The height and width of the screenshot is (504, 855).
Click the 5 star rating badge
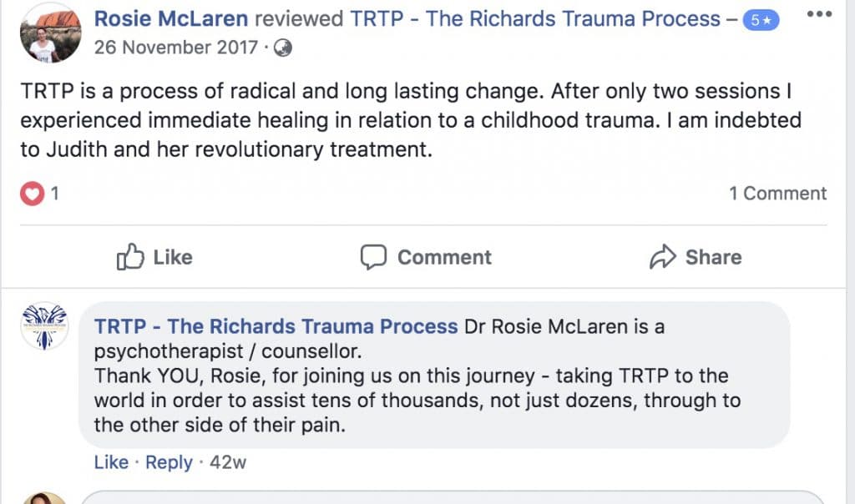pyautogui.click(x=761, y=20)
